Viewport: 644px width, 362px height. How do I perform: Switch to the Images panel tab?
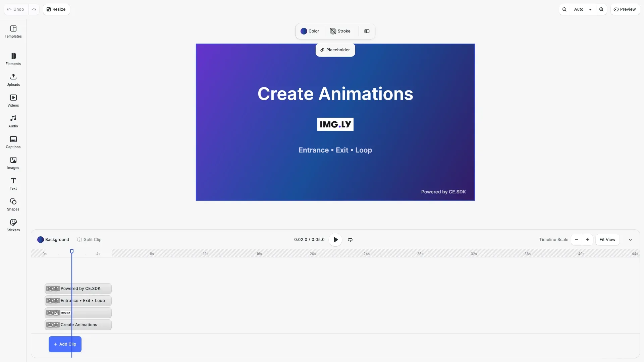(13, 163)
